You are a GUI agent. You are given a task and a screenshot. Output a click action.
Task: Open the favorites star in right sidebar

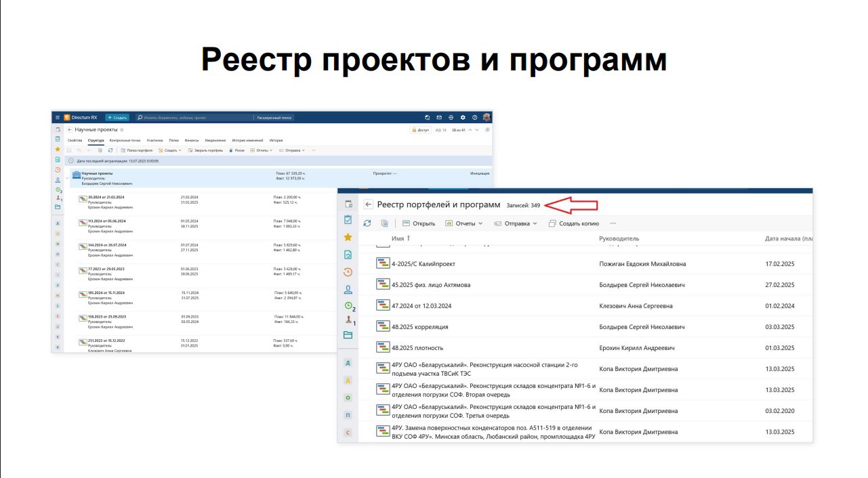pyautogui.click(x=348, y=237)
